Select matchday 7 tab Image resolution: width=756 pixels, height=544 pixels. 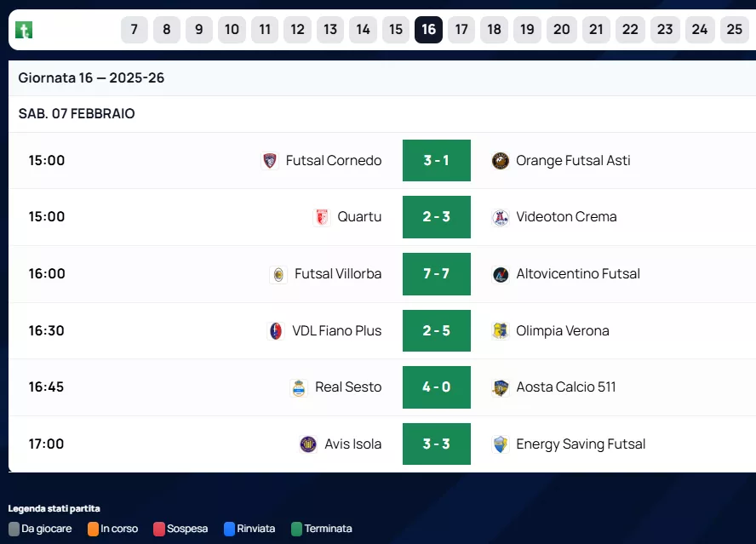135,30
